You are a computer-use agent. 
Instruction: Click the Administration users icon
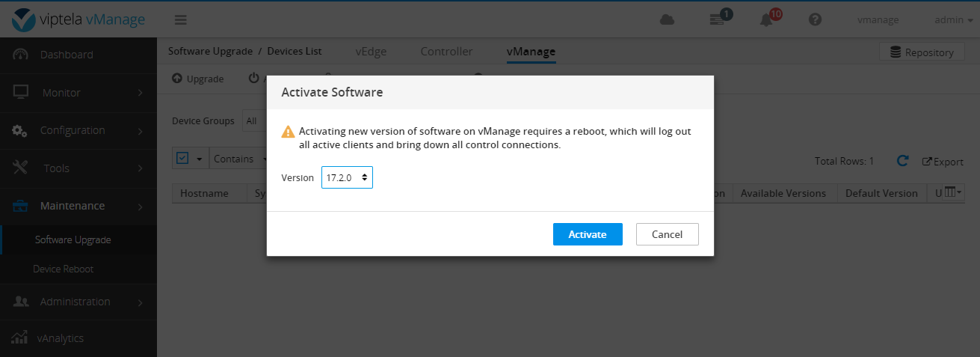[21, 302]
